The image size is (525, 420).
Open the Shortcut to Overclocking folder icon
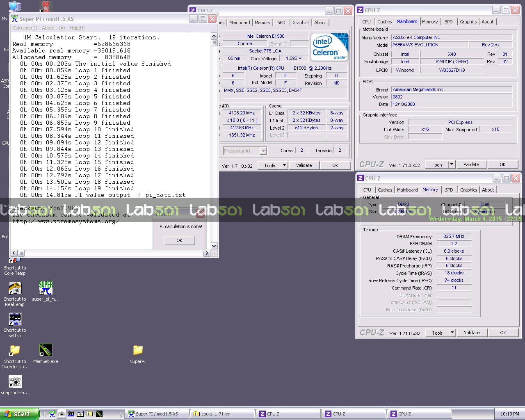(x=15, y=351)
